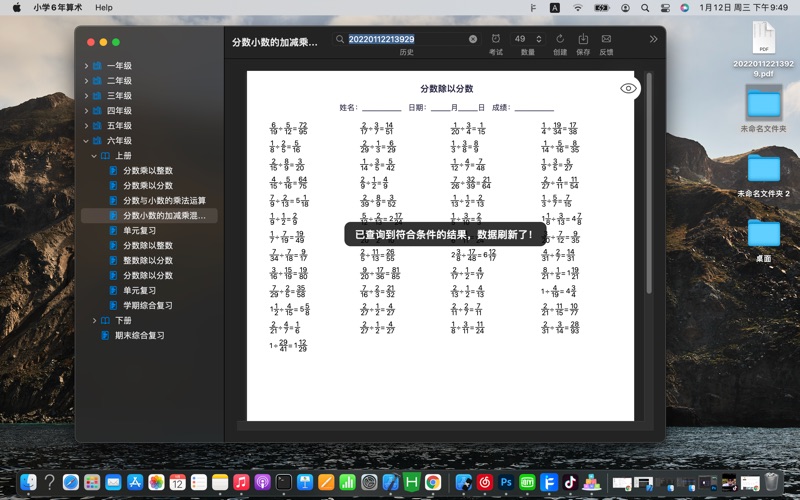Open the Apple menu
The width and height of the screenshot is (800, 500).
click(x=16, y=7)
